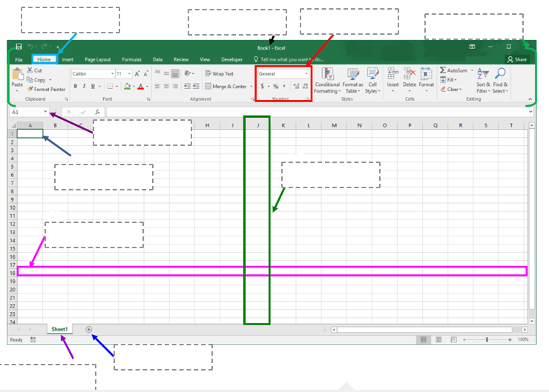Expand the Name Box dropdown arrow
Image resolution: width=549 pixels, height=392 pixels.
46,112
